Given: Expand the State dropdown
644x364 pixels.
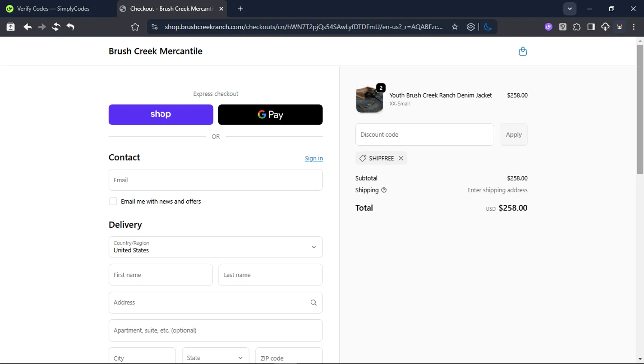Looking at the screenshot, I should [x=216, y=358].
